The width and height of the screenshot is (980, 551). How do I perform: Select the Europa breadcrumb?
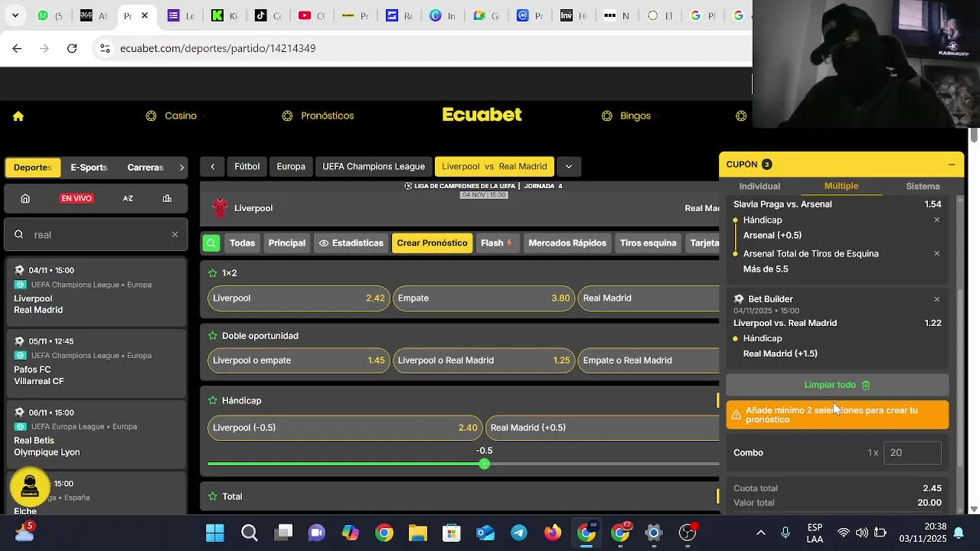click(291, 167)
